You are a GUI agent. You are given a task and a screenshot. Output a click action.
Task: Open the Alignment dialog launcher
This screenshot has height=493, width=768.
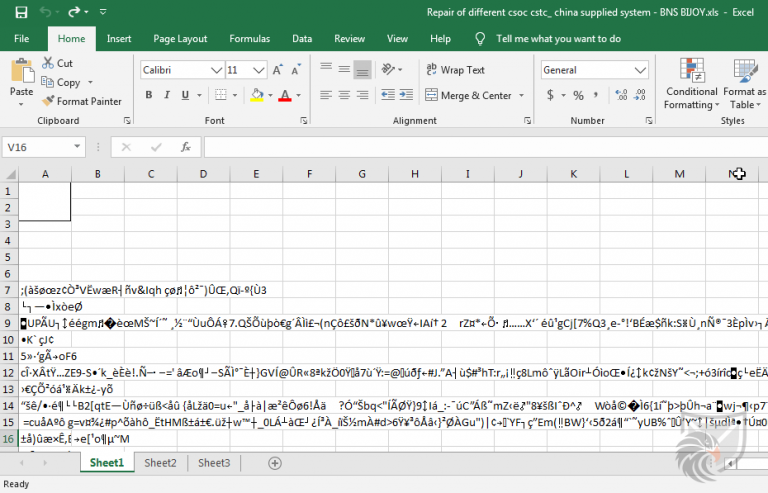528,120
